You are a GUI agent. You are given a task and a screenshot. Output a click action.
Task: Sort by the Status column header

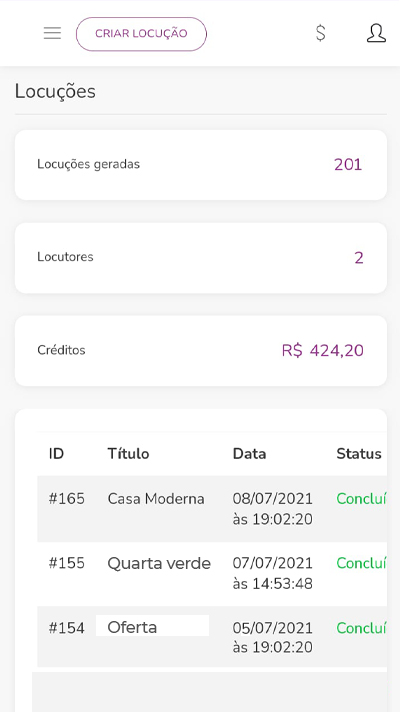pyautogui.click(x=359, y=454)
